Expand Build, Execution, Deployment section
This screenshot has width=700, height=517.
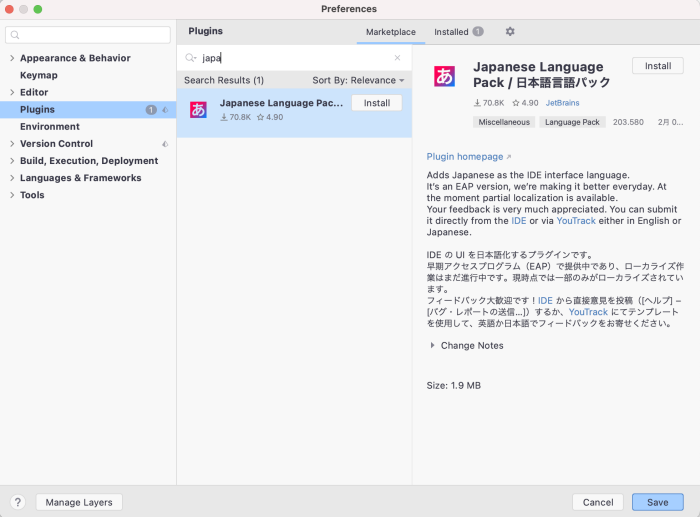click(12, 161)
